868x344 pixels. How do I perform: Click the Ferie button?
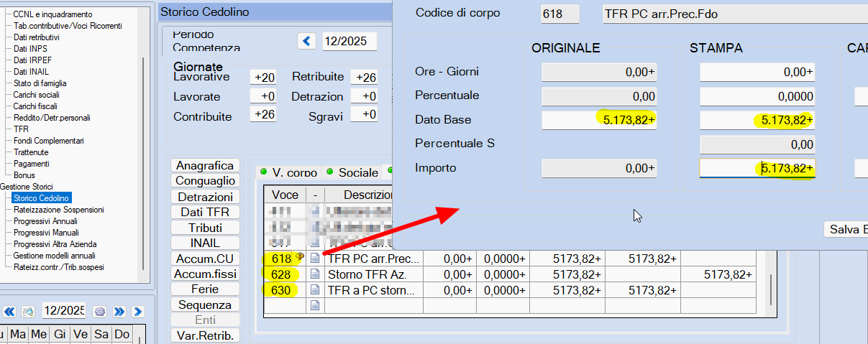[205, 289]
